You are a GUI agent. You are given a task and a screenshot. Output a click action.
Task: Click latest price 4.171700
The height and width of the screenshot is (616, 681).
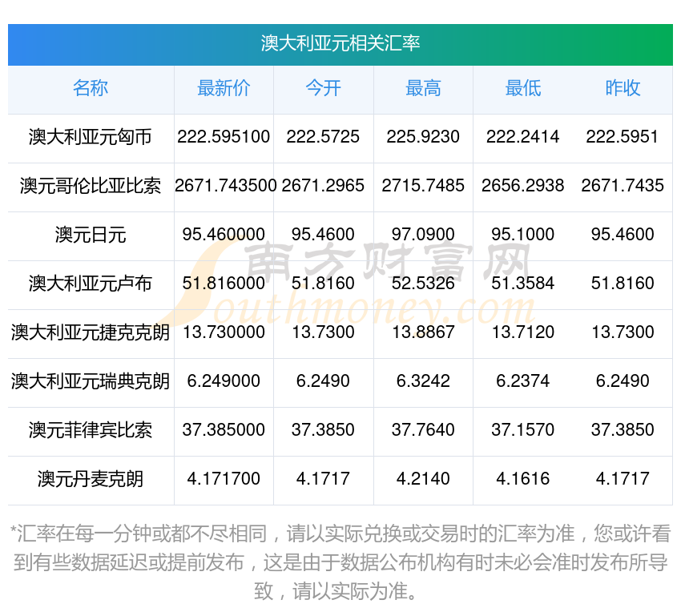(x=224, y=479)
